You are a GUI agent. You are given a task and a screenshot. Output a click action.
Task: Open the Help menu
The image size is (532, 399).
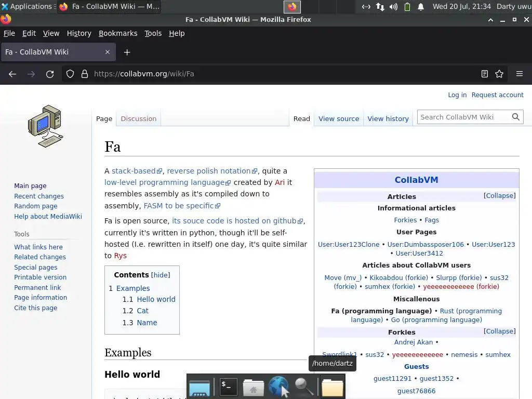pyautogui.click(x=177, y=33)
